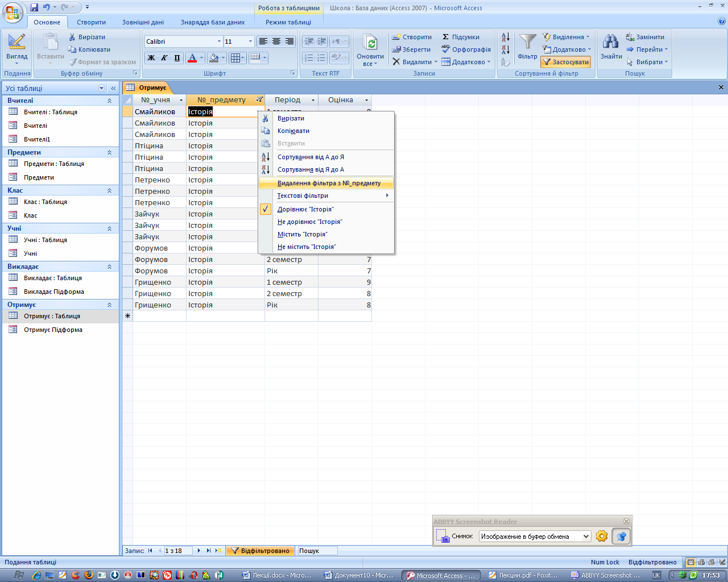
Task: Click the Office button logo
Action: coord(13,13)
